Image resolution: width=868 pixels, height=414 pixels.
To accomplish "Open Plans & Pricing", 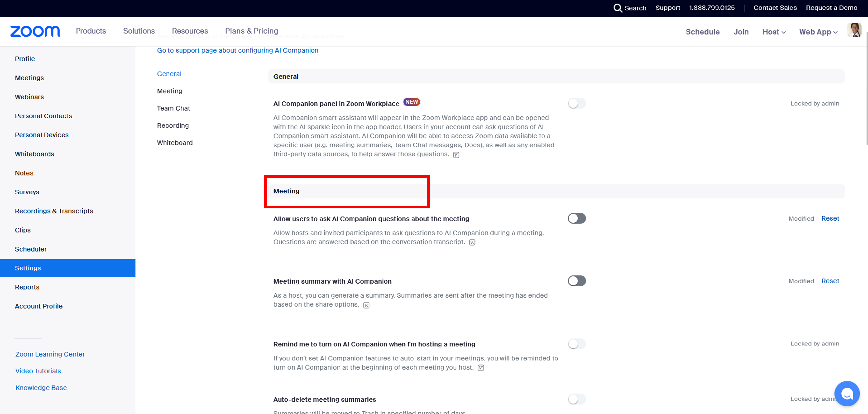I will tap(252, 31).
